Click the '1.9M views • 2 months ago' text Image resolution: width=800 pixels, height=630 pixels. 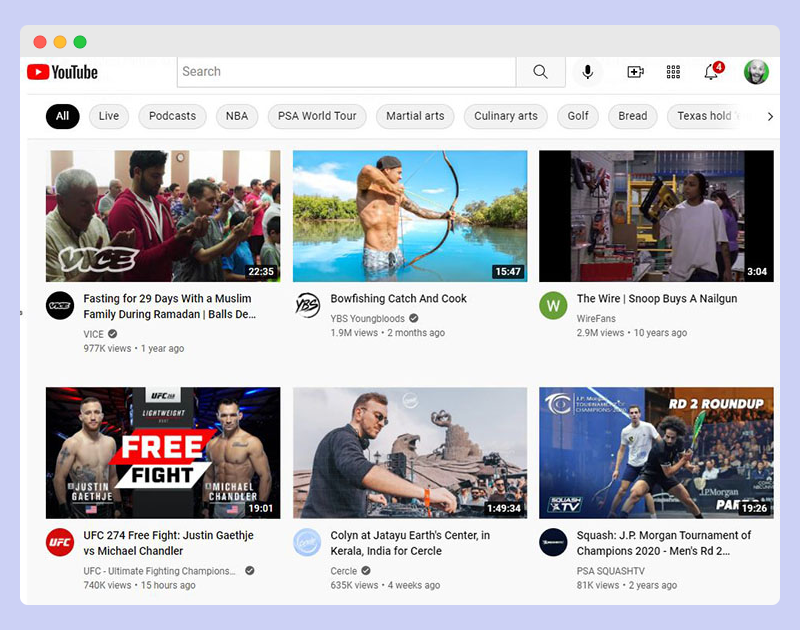[x=387, y=333]
